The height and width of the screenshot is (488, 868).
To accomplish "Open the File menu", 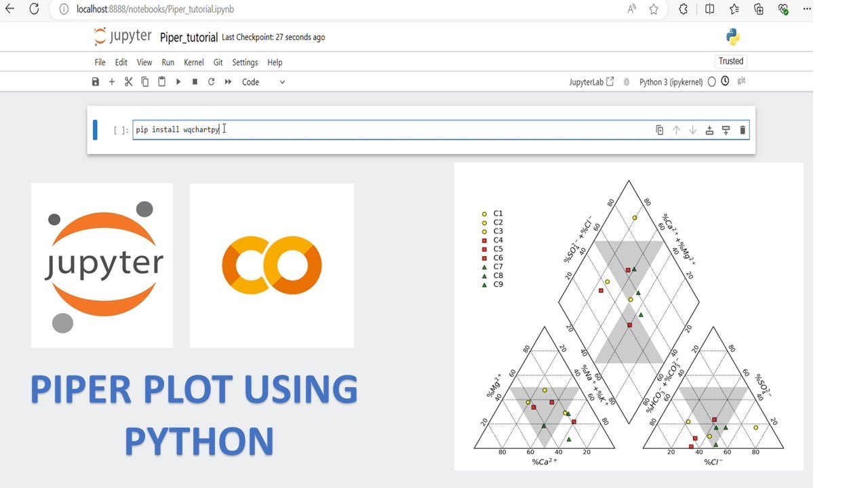I will (100, 62).
